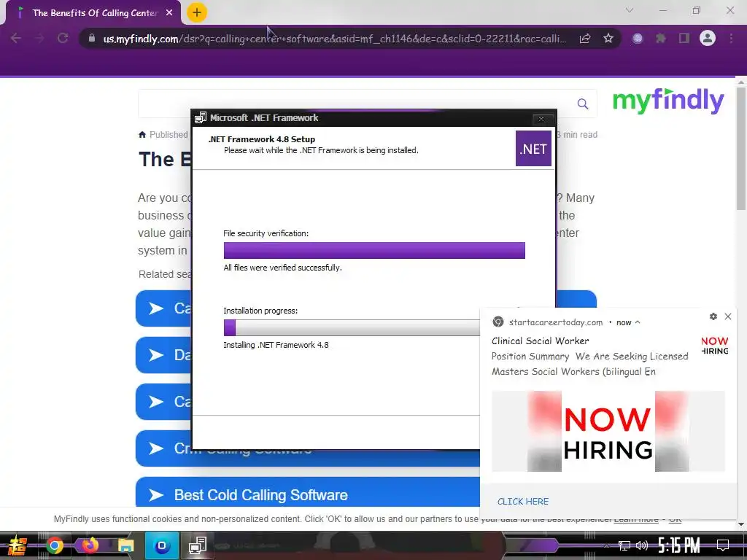747x560 pixels.
Task: Bookmark page with the star icon
Action: (x=608, y=39)
